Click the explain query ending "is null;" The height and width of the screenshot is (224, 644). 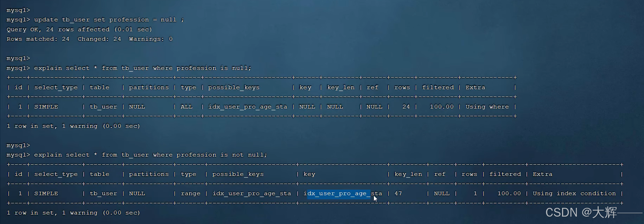tap(142, 68)
